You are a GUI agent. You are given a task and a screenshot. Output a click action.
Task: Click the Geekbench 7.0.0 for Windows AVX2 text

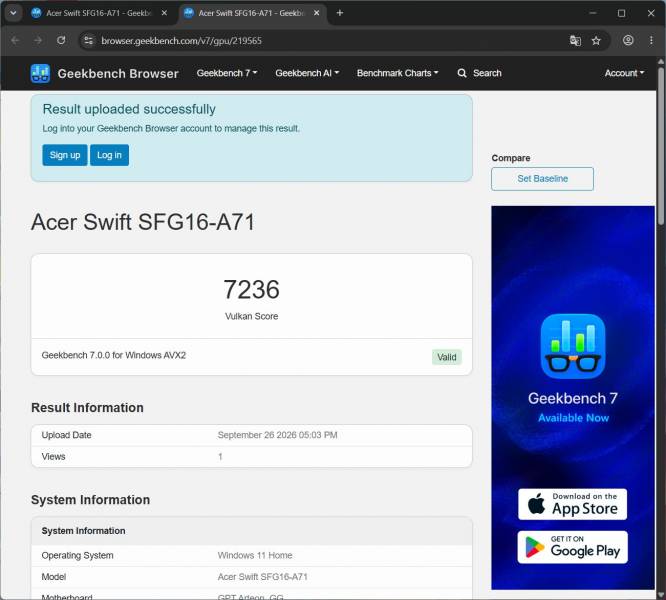[x=114, y=355]
